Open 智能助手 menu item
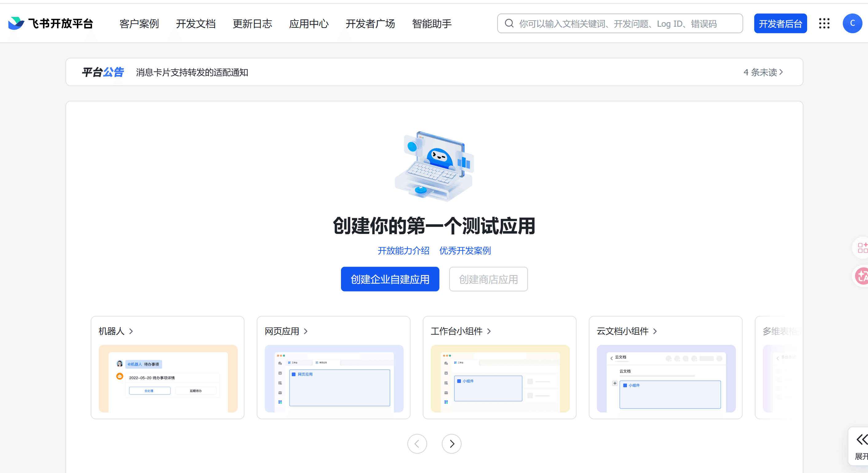 pyautogui.click(x=432, y=24)
